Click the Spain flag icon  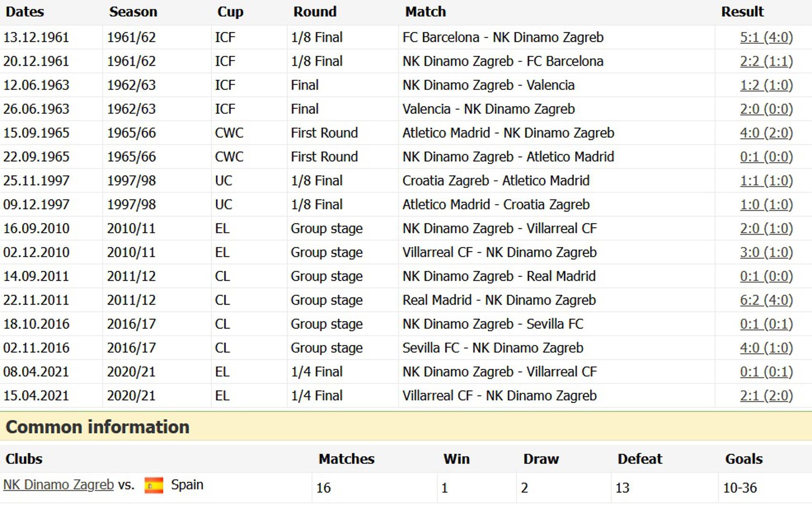click(153, 485)
